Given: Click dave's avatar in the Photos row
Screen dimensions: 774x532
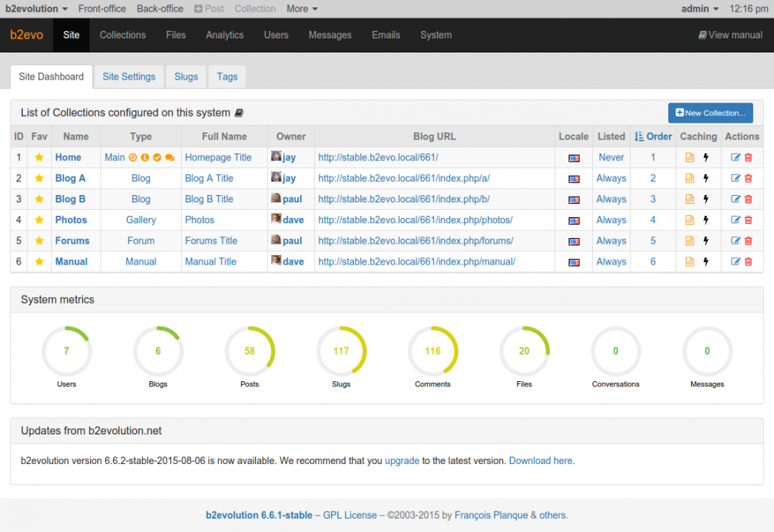Looking at the screenshot, I should [276, 219].
